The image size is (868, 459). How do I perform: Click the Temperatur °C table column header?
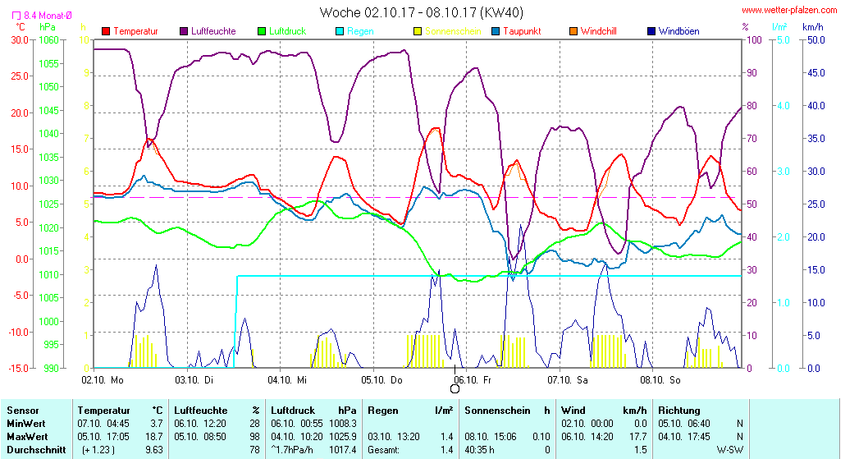coord(120,411)
